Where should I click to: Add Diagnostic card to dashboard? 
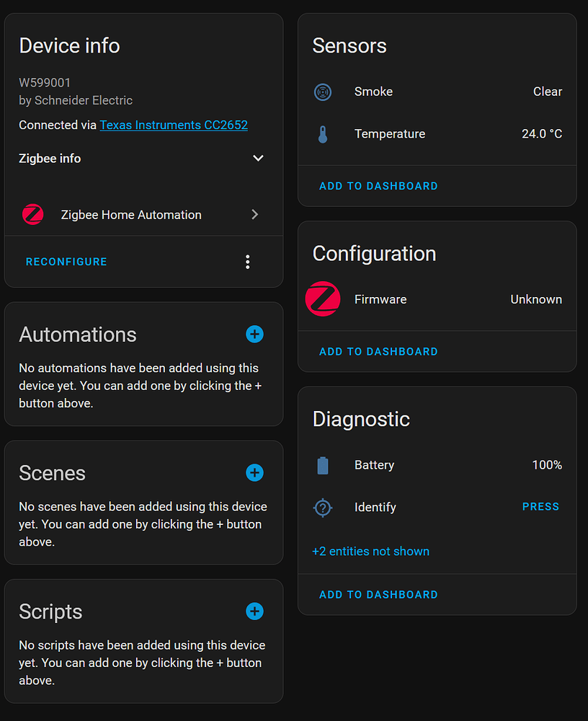point(378,595)
